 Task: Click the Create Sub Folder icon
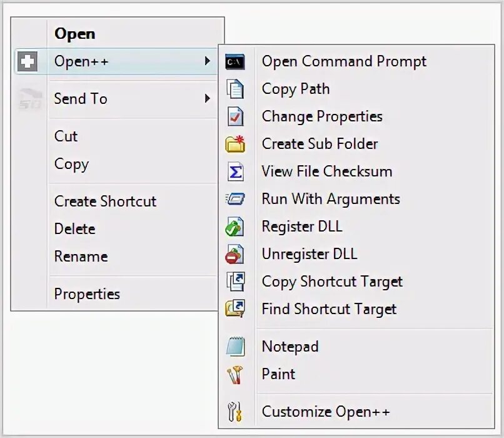[235, 144]
